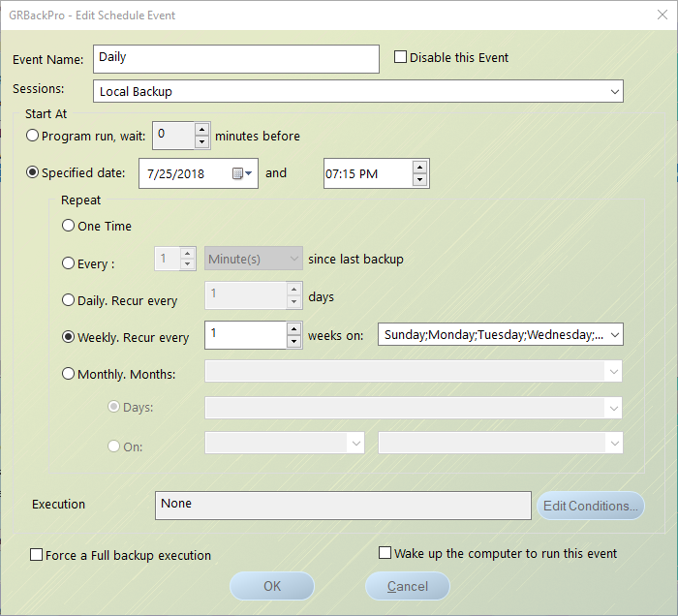Open the calendar picker for Specified date
Image resolution: width=678 pixels, height=616 pixels.
click(242, 173)
